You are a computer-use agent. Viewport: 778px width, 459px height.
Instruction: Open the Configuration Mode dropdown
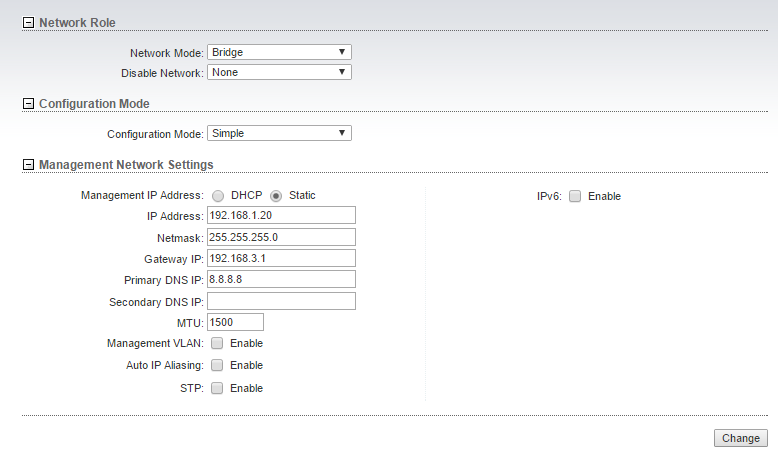279,133
